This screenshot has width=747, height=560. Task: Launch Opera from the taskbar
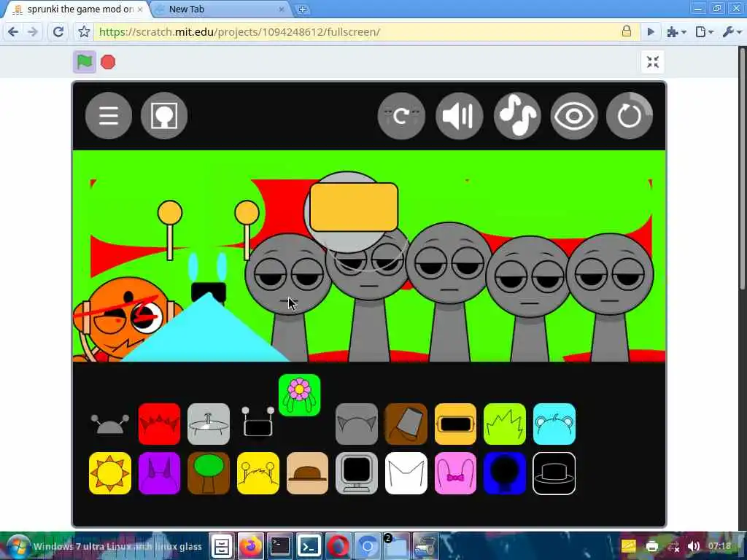[338, 546]
